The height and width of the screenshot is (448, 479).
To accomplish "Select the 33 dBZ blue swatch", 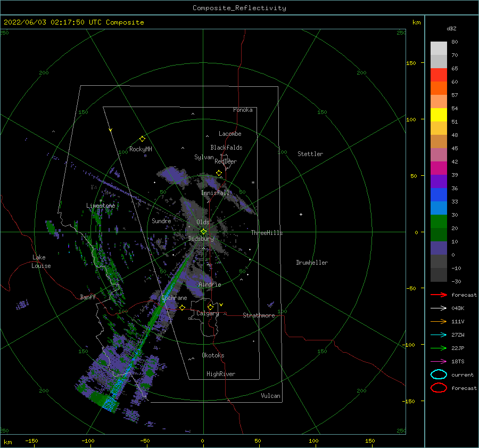I will pyautogui.click(x=439, y=194).
